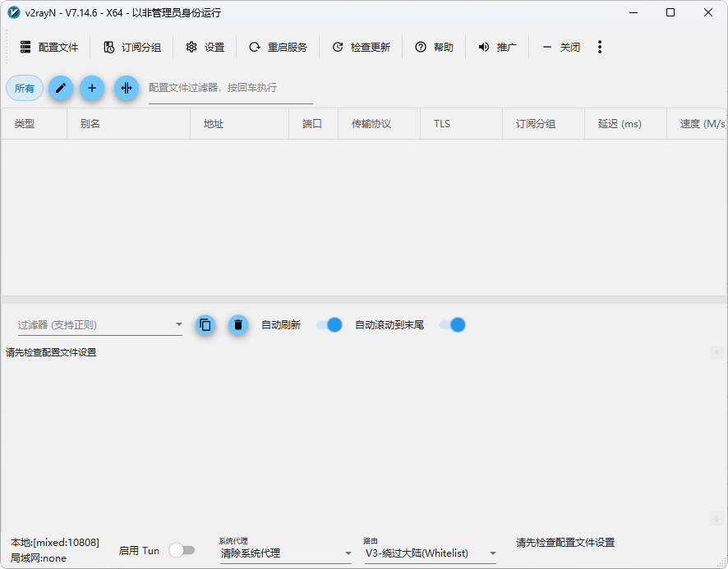This screenshot has width=728, height=569.
Task: Open the three-dot overflow menu
Action: 600,47
